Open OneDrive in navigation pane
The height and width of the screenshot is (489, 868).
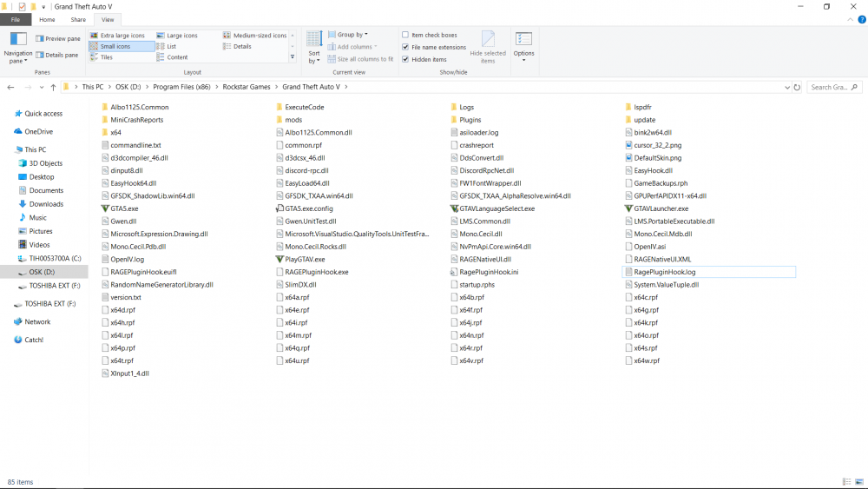coord(34,132)
